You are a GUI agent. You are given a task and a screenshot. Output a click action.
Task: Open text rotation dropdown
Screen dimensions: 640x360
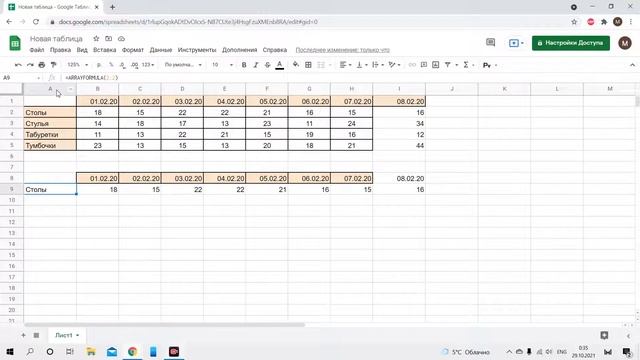coord(394,65)
